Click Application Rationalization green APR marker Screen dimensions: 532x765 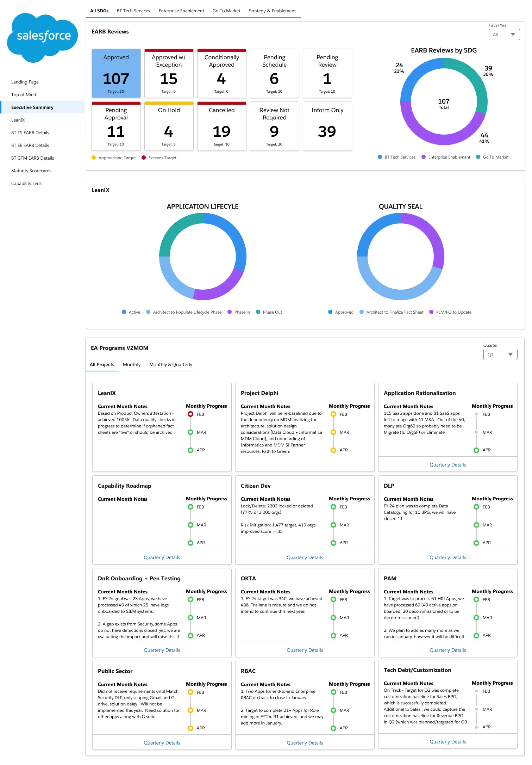click(x=476, y=450)
